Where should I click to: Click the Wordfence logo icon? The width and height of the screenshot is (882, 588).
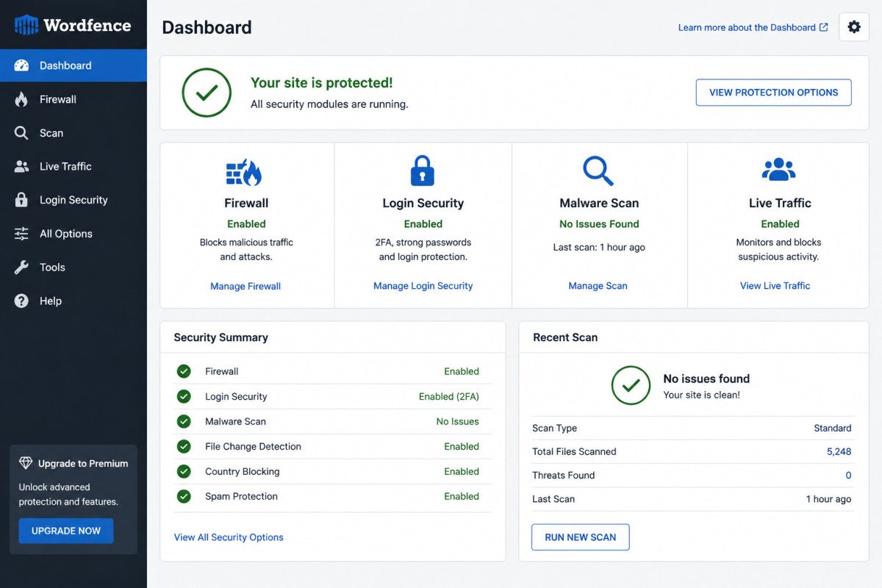point(26,25)
